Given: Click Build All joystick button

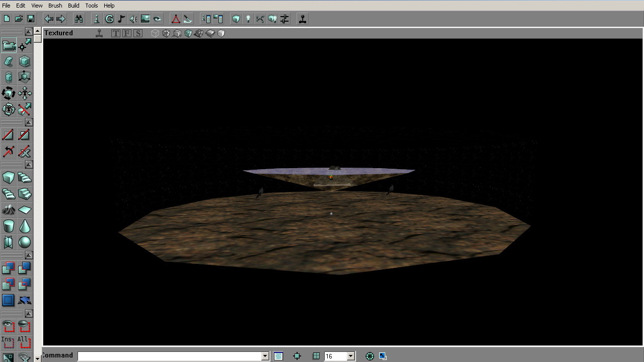Looking at the screenshot, I should [303, 19].
